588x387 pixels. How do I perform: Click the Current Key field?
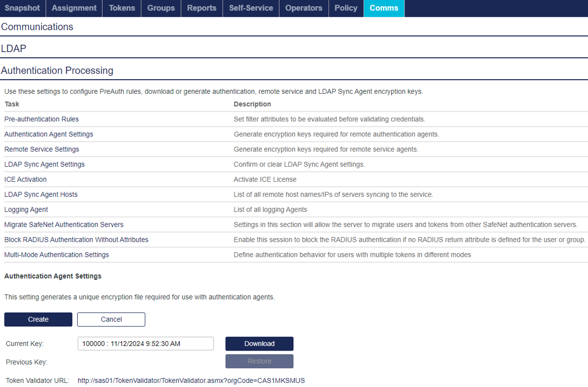point(145,343)
